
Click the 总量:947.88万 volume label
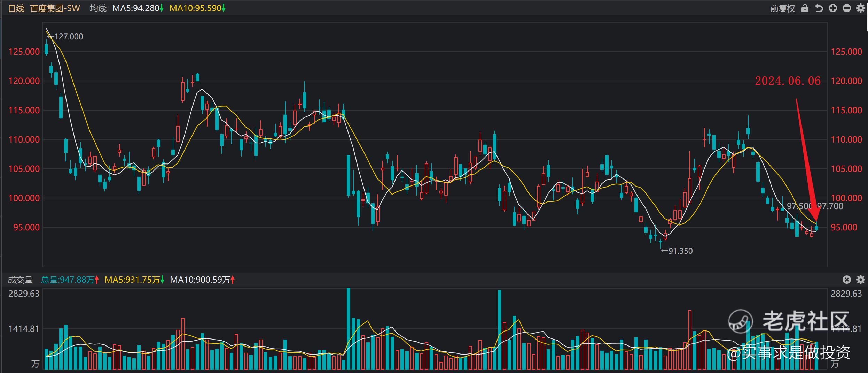tap(68, 280)
